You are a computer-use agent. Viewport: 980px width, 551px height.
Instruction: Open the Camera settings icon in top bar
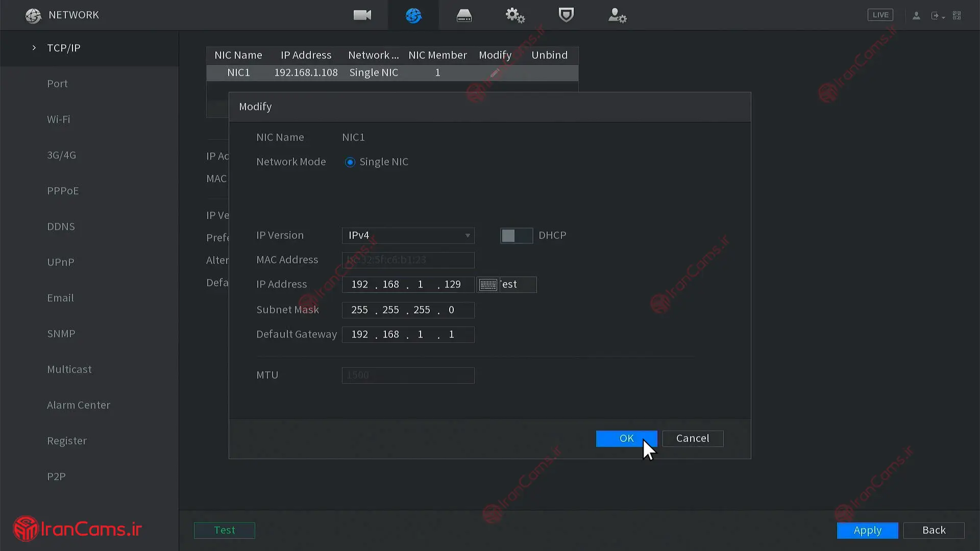pyautogui.click(x=362, y=15)
